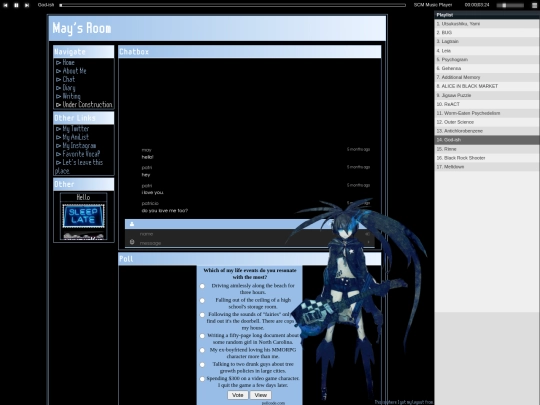This screenshot has height=405, width=540.
Task: Play track 2 BUG from playlist
Action: pos(487,32)
